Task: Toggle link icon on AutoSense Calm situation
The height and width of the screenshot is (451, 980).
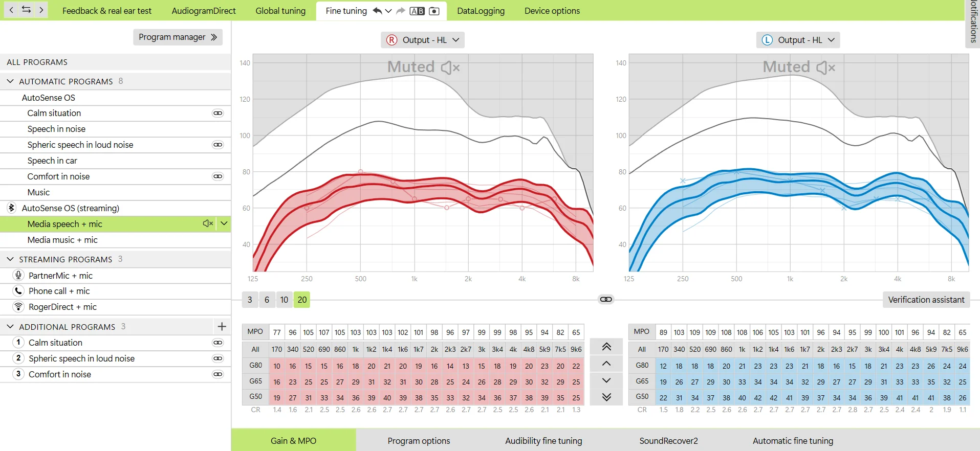Action: coord(218,113)
